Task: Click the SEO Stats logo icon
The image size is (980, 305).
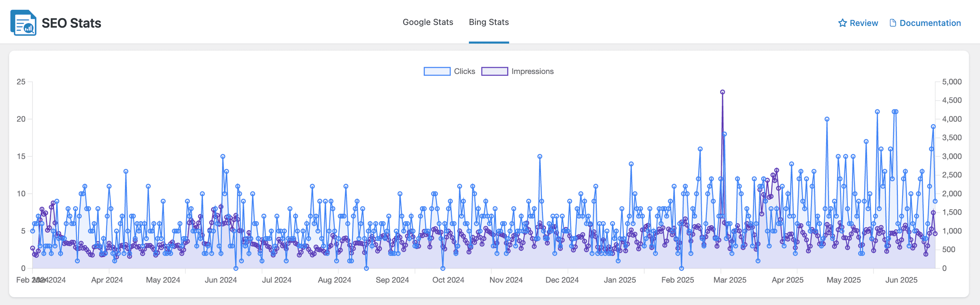Action: [23, 23]
